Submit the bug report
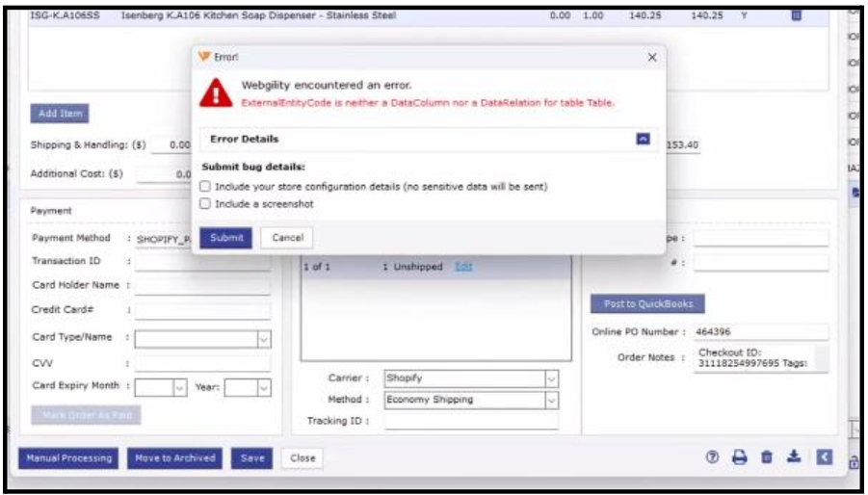 click(x=225, y=238)
